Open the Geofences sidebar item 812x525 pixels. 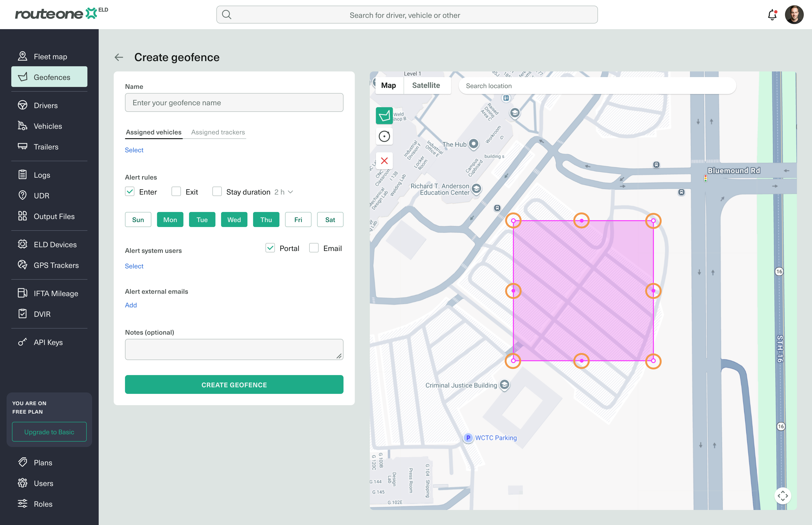[49, 77]
